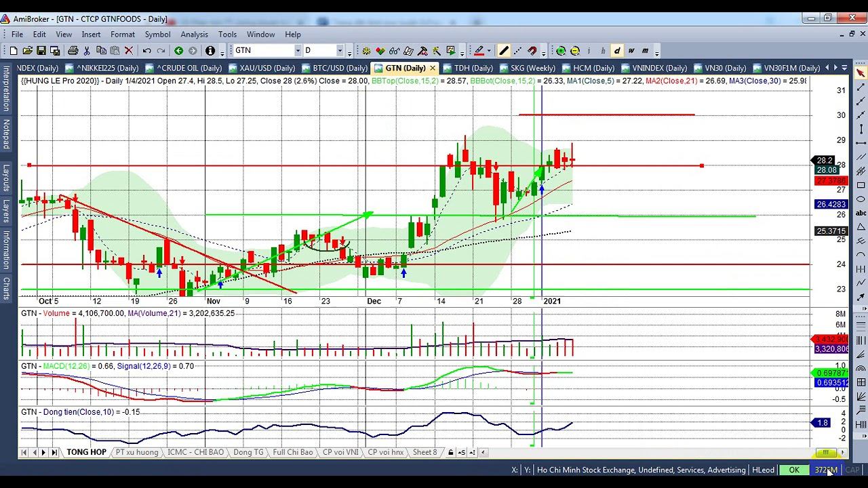Click the hammer tool icon
The width and height of the screenshot is (868, 488).
[422, 51]
